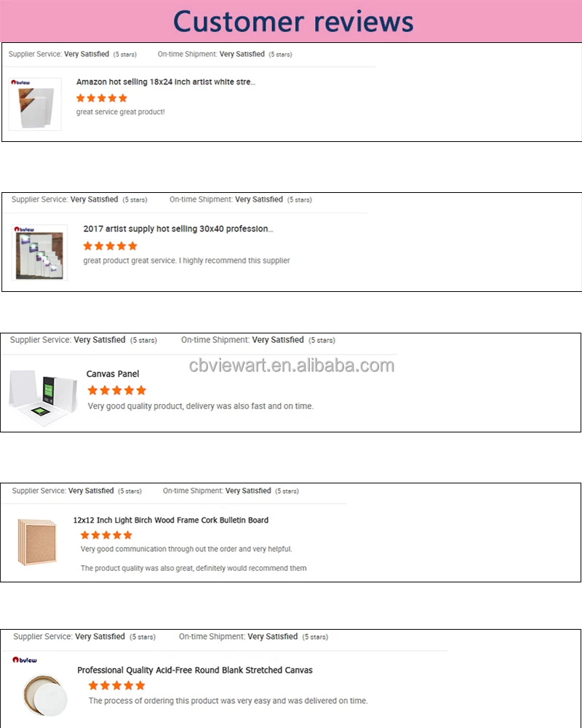Click the Customer reviews header banner
This screenshot has height=728, width=582.
(x=291, y=21)
